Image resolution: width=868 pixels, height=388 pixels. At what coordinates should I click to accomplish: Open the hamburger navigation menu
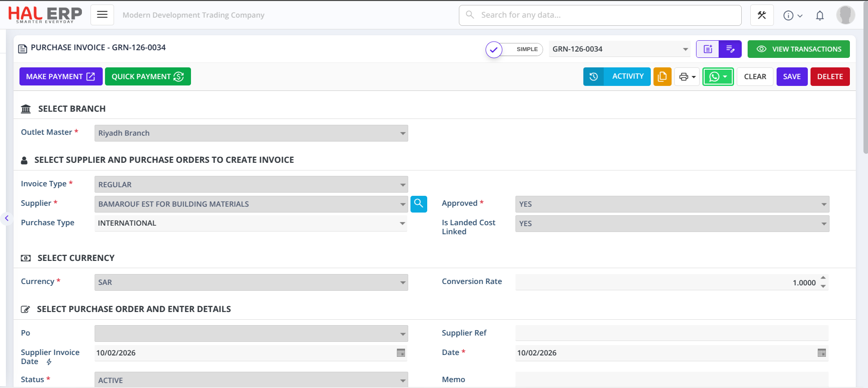[x=102, y=15]
